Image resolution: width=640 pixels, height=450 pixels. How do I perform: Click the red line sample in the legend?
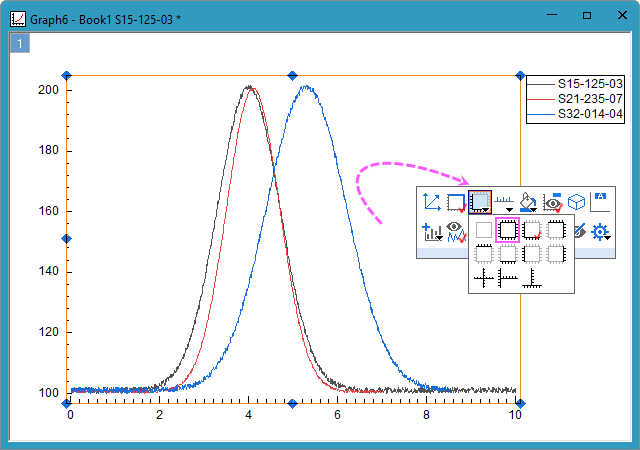point(541,99)
